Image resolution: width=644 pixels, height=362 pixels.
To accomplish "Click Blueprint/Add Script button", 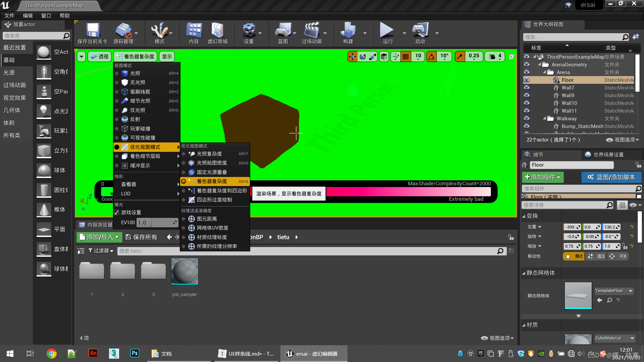I will coord(611,177).
